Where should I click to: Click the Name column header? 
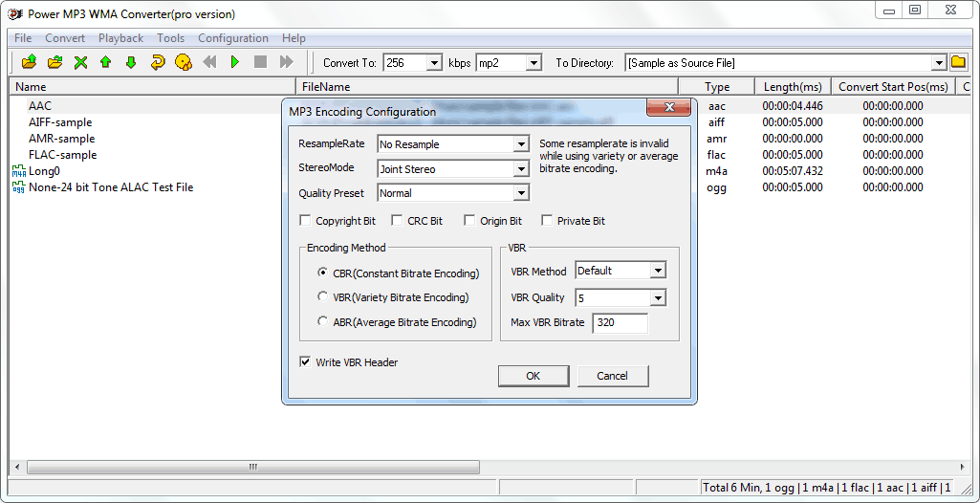[x=152, y=87]
